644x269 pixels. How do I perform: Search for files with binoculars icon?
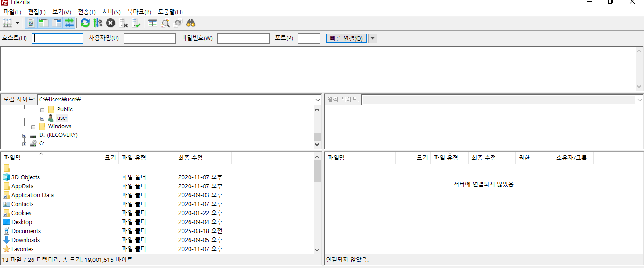tap(191, 23)
